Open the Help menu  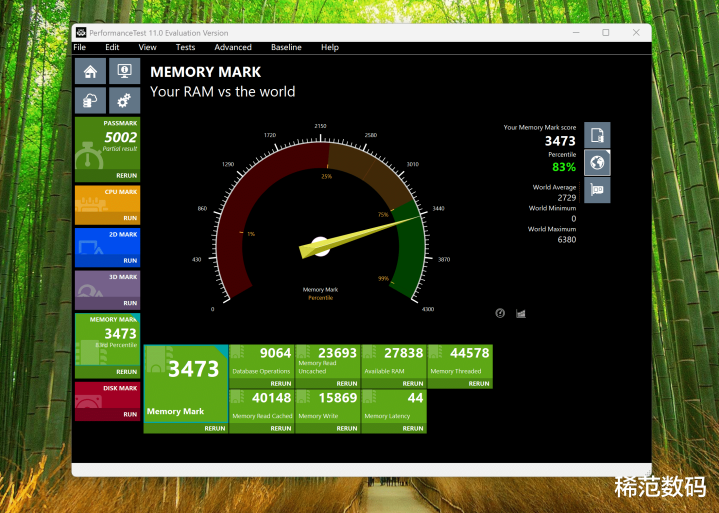click(x=330, y=47)
